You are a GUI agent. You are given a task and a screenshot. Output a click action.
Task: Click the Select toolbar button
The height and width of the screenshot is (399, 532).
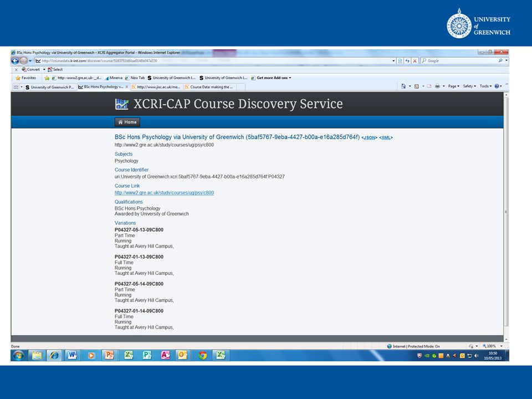(x=55, y=70)
